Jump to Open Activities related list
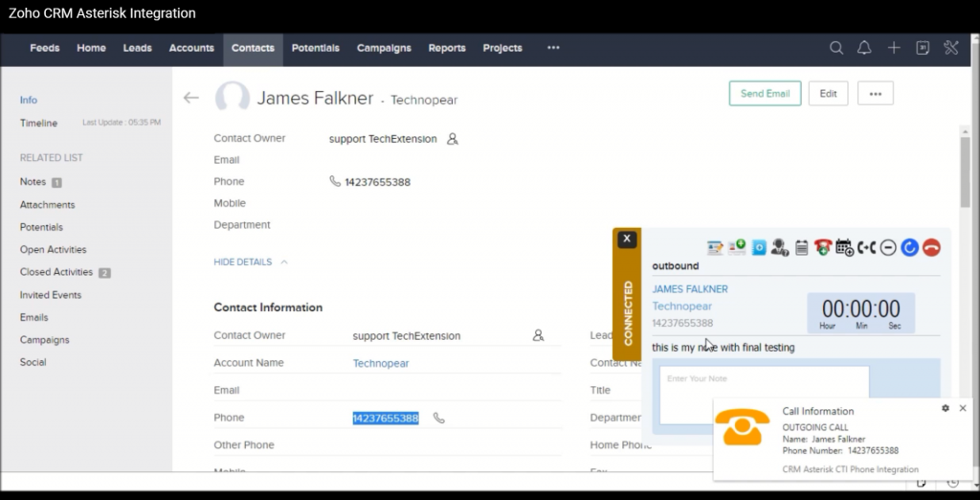Image resolution: width=980 pixels, height=500 pixels. pos(54,250)
